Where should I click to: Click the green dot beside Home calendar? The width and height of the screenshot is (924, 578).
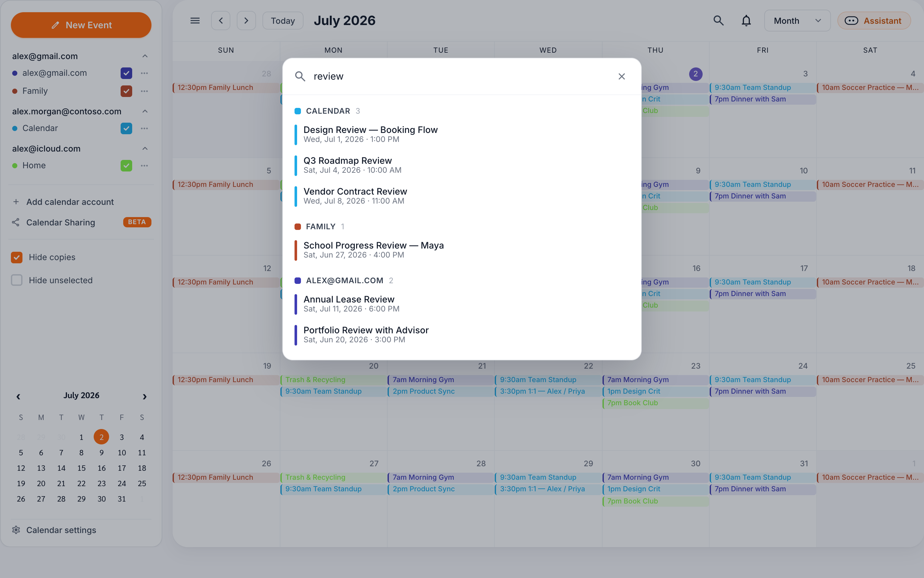(x=15, y=165)
